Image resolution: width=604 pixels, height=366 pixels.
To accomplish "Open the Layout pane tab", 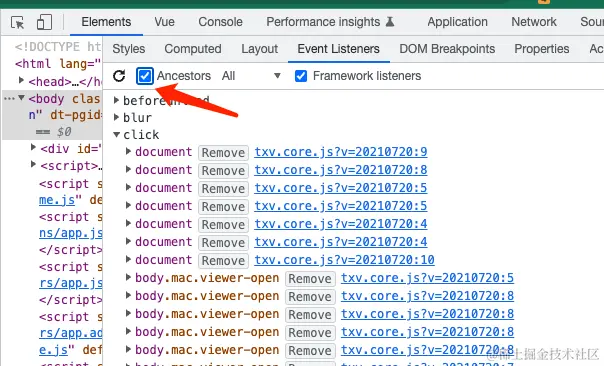I will point(260,49).
